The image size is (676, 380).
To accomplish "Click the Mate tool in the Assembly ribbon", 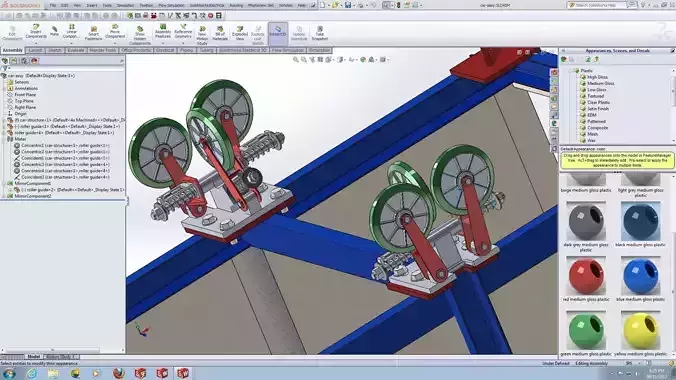I will click(54, 31).
